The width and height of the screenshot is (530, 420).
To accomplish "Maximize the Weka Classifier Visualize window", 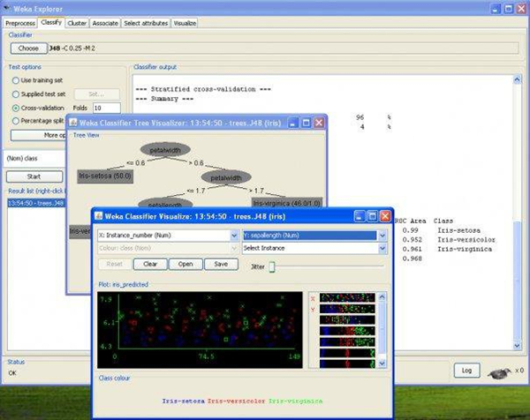I will click(370, 216).
